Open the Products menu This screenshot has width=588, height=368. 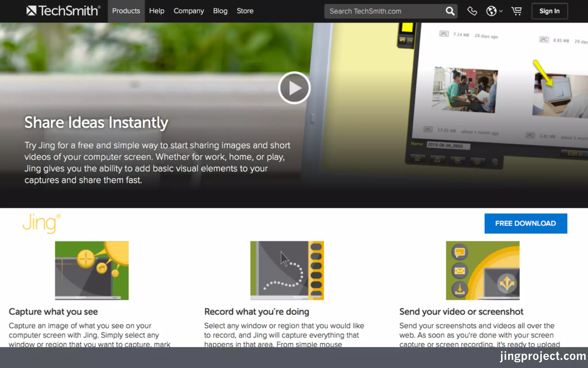point(126,11)
